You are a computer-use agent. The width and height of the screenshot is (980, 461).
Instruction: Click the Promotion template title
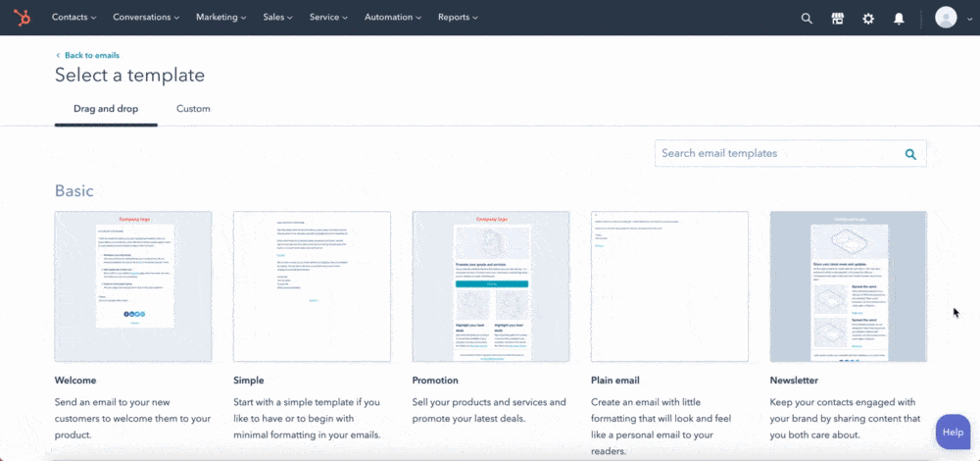pos(435,381)
